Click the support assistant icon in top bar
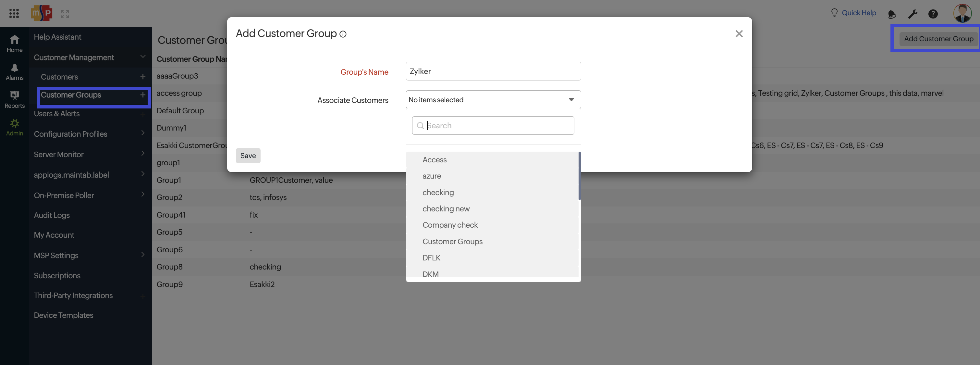 (892, 14)
